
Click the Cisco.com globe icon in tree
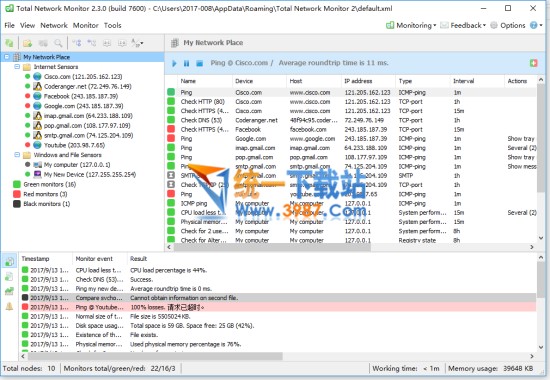tap(37, 76)
